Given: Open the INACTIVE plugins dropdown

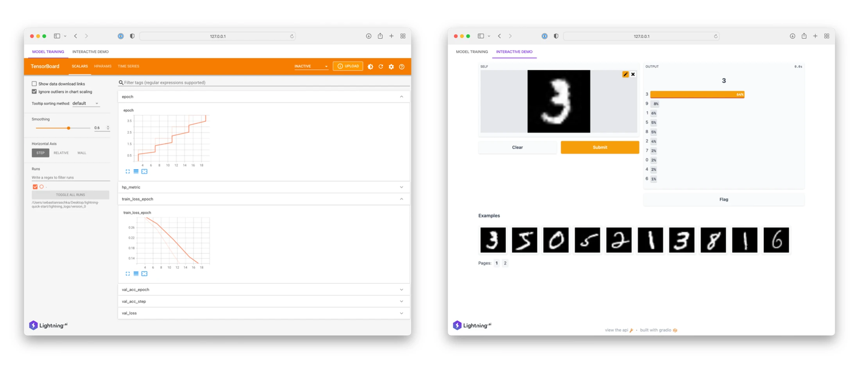Looking at the screenshot, I should 311,66.
